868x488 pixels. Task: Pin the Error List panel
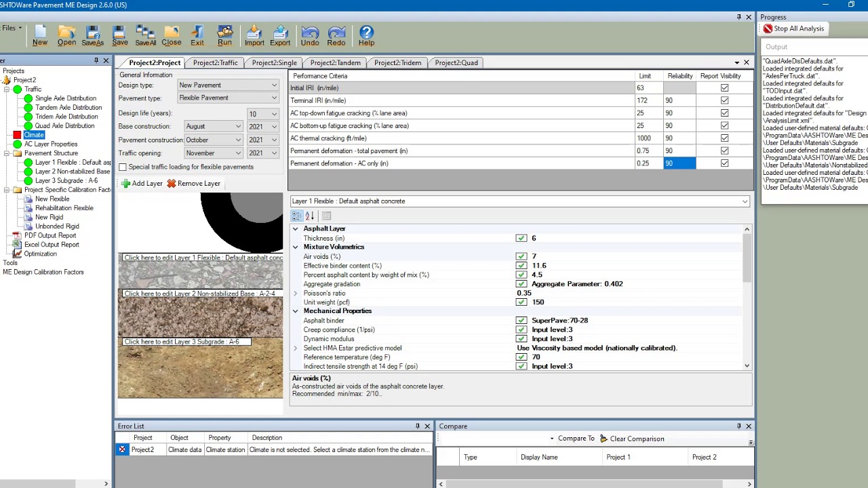[x=418, y=426]
